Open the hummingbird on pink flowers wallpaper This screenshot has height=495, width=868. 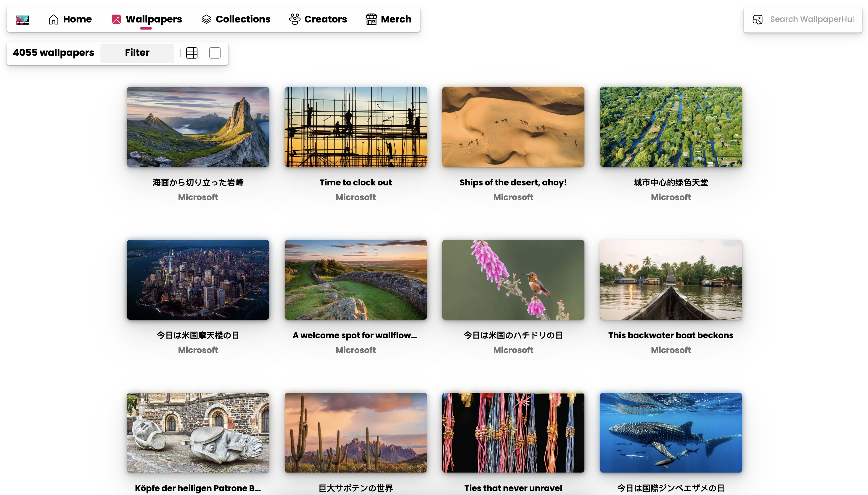(x=513, y=279)
